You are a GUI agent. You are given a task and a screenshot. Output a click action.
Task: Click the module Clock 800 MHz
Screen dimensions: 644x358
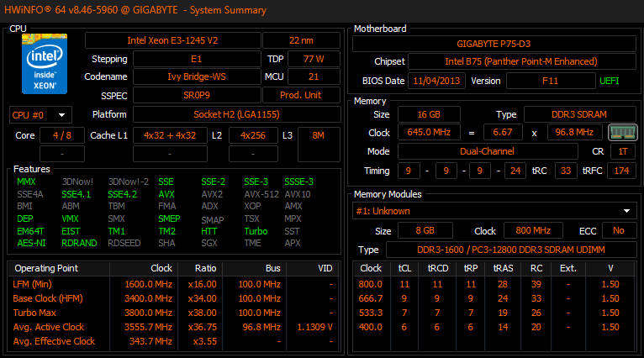(x=533, y=230)
